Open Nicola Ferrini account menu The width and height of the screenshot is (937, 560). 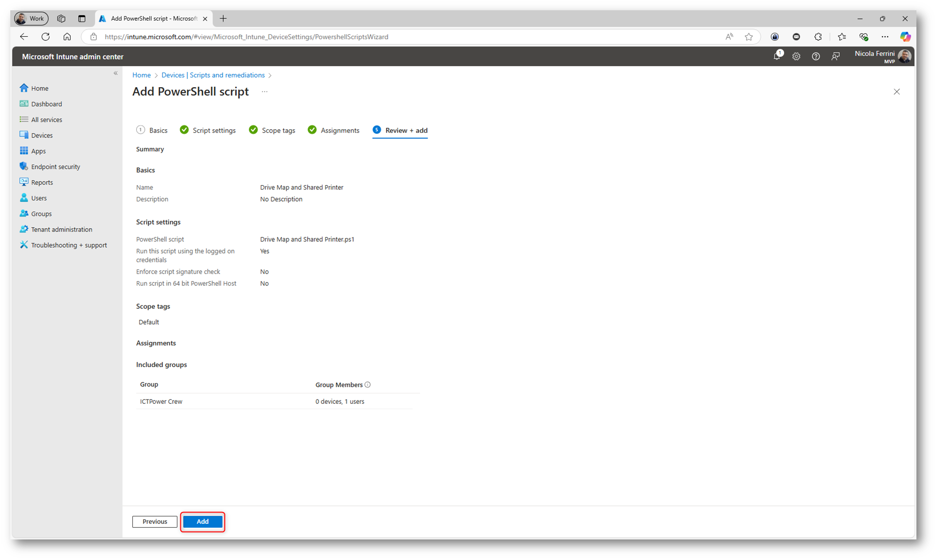(x=883, y=56)
